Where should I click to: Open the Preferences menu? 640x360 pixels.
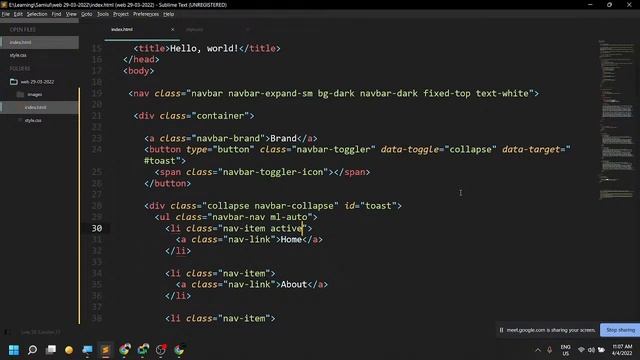pos(146,14)
